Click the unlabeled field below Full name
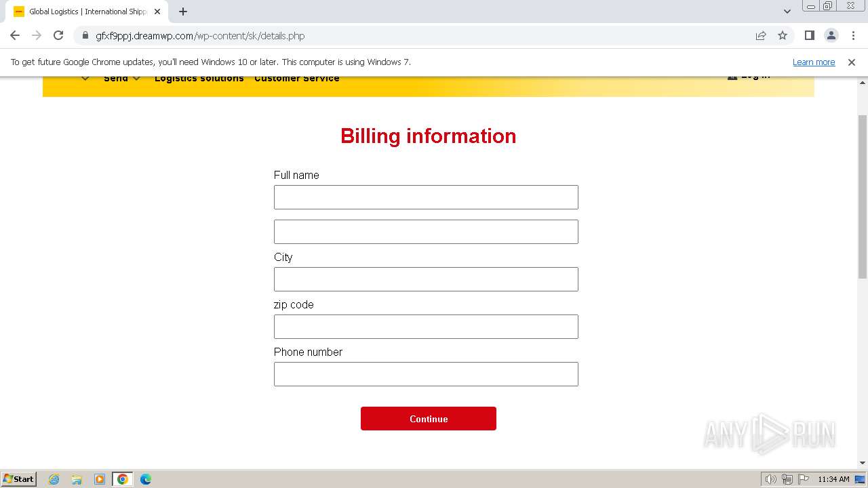This screenshot has width=868, height=488. (426, 232)
